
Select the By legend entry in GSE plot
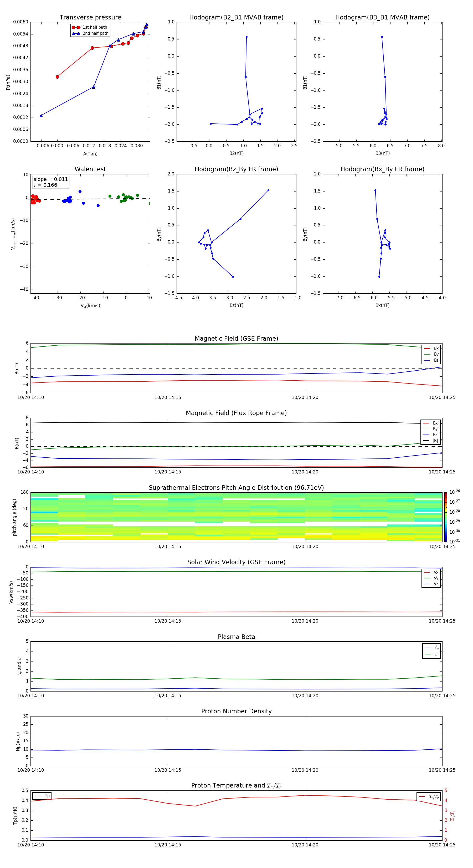pyautogui.click(x=431, y=354)
